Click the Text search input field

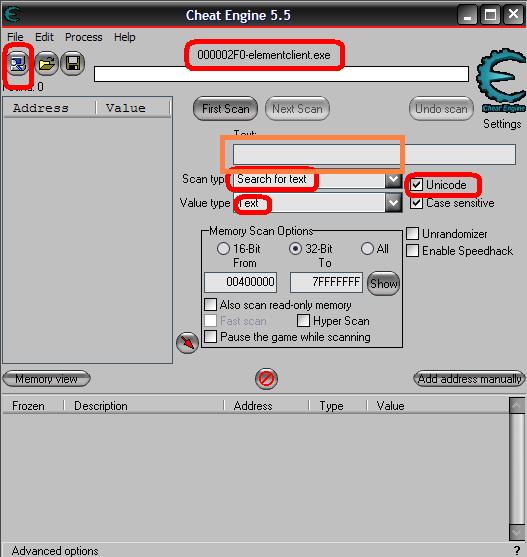click(x=374, y=154)
